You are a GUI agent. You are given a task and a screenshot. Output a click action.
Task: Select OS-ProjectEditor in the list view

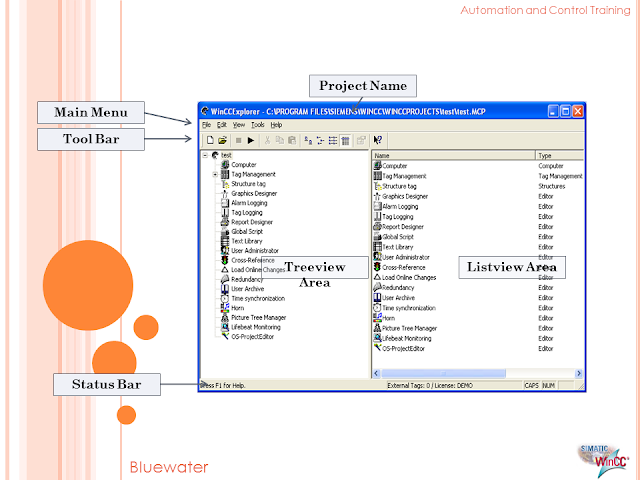click(x=403, y=349)
